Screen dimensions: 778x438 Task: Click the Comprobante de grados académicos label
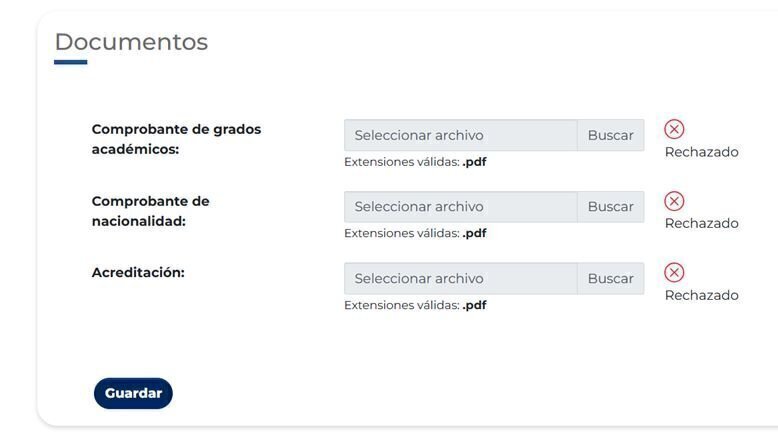(x=176, y=139)
